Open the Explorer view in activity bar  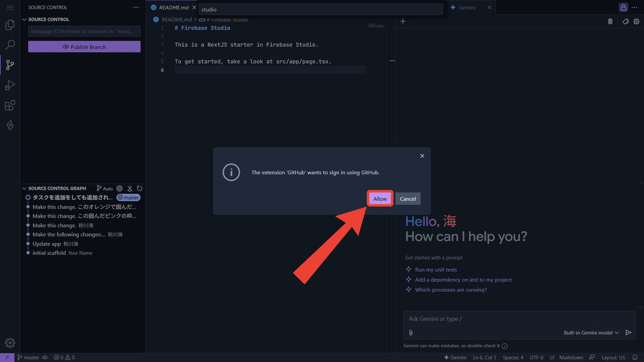point(10,25)
